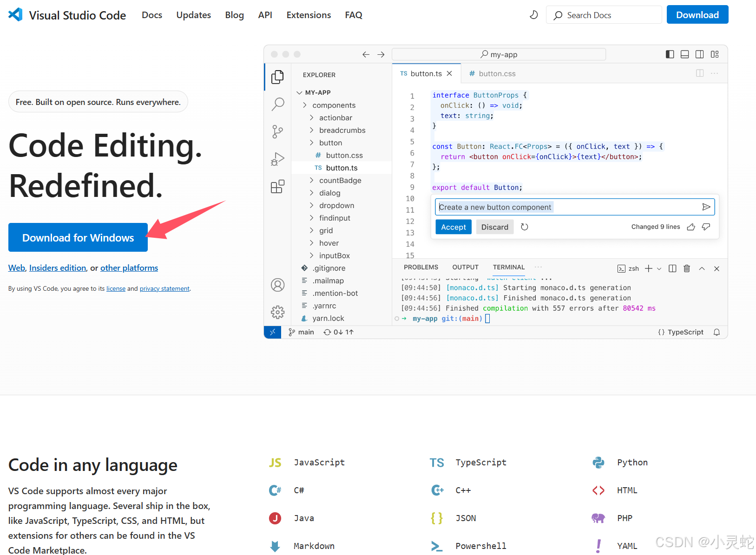Viewport: 756px width, 555px height.
Task: Open the Blog menu item
Action: [234, 15]
